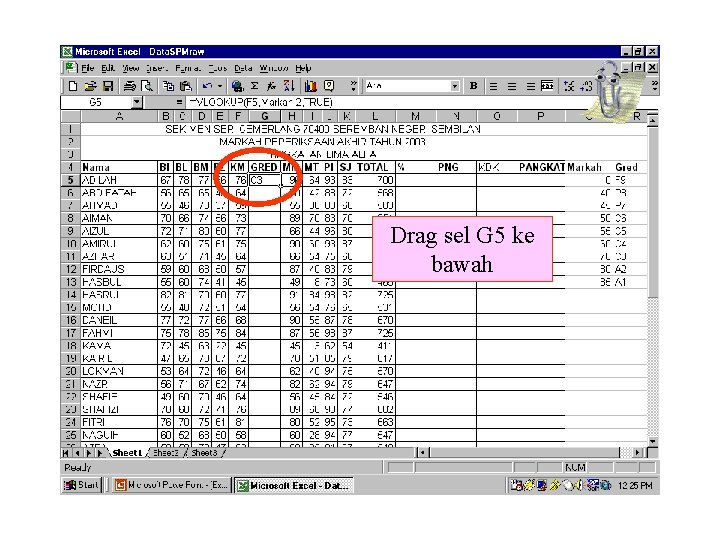The height and width of the screenshot is (540, 720).
Task: Click the Office Assistant help icon
Action: coord(329,86)
